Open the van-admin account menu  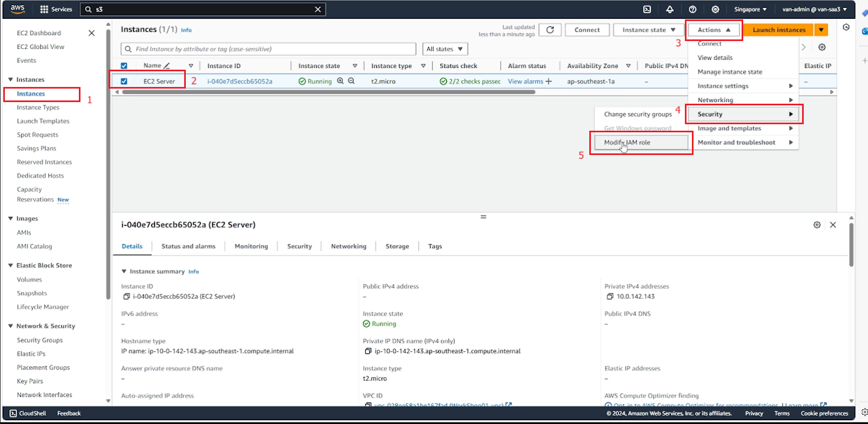pos(815,9)
